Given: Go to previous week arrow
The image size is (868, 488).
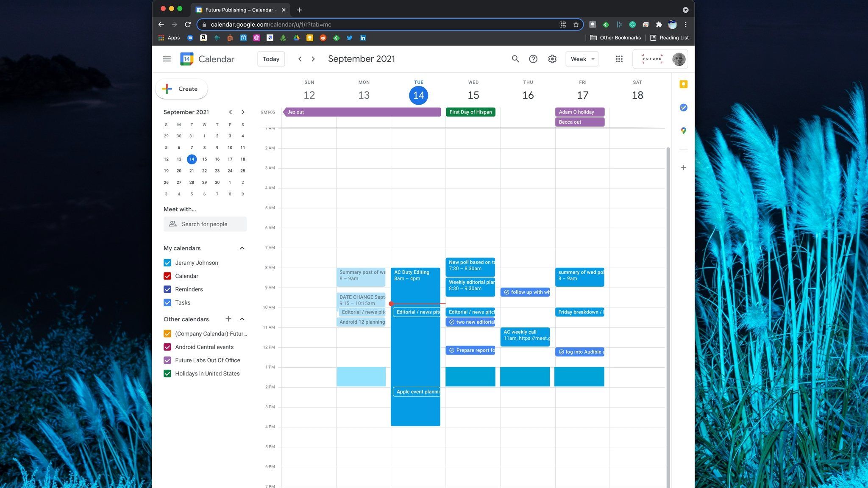Looking at the screenshot, I should (x=300, y=59).
